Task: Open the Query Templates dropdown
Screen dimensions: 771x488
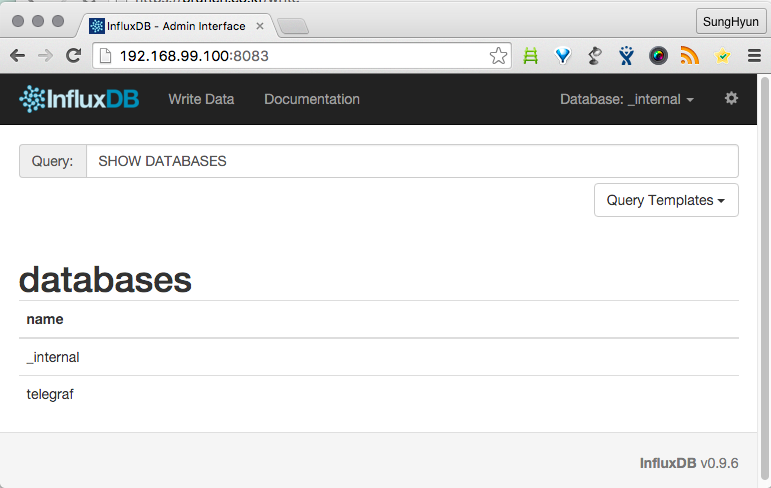Action: tap(666, 200)
